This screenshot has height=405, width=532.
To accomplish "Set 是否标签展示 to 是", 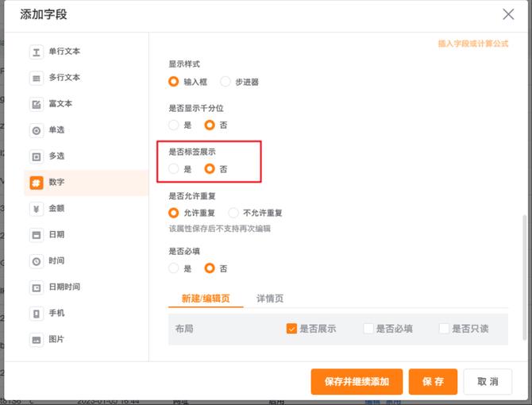I will [x=174, y=169].
